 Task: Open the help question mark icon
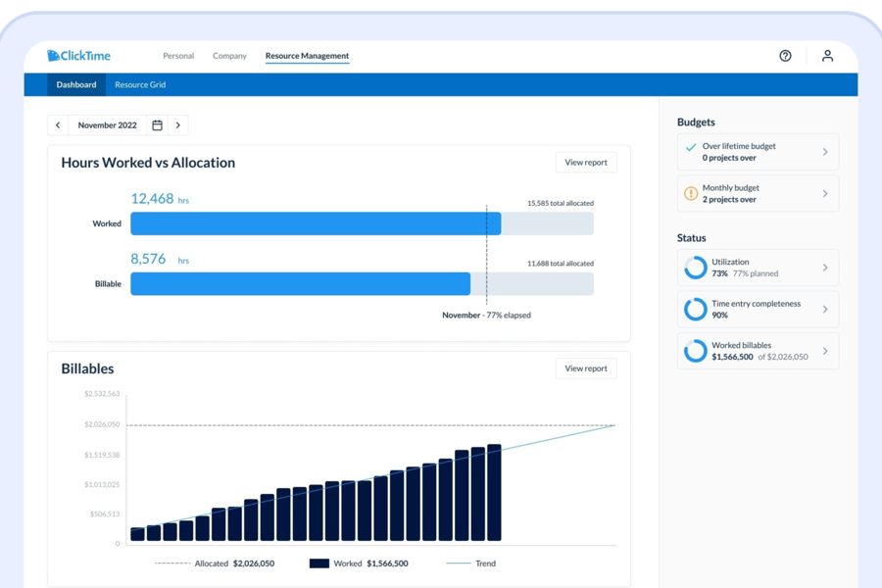(x=785, y=56)
